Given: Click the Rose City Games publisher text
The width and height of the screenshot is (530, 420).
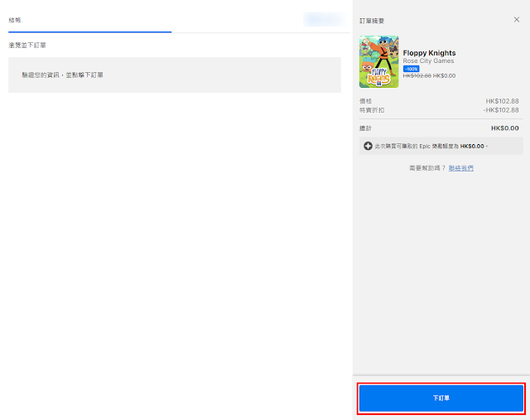Looking at the screenshot, I should [x=428, y=60].
